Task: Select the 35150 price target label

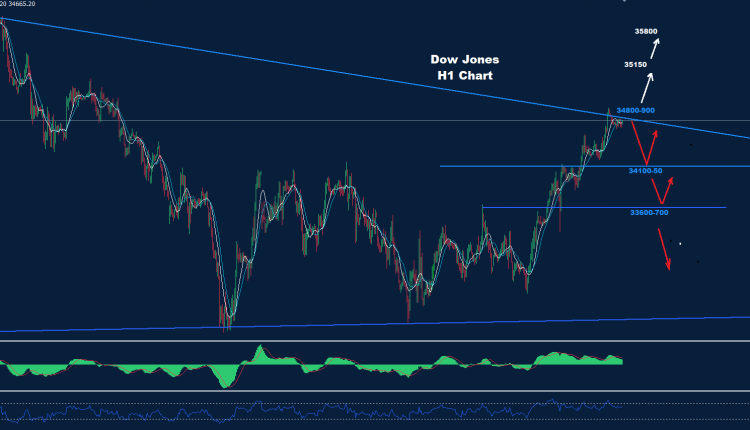Action: click(635, 65)
